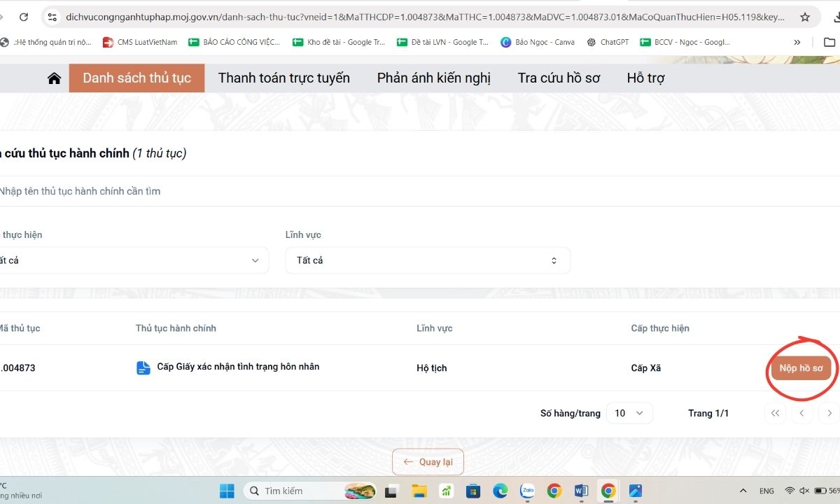Open the Kho đề tài Google bookmark
The width and height of the screenshot is (840, 504).
339,42
